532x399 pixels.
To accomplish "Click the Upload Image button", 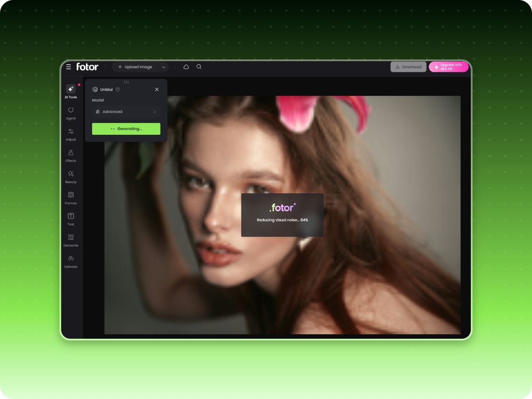I will tap(135, 67).
